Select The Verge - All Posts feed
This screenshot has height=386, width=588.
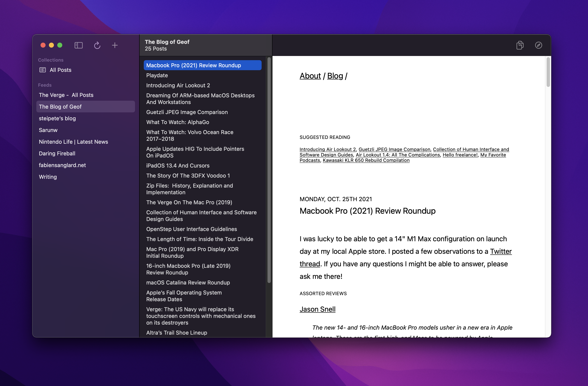[x=66, y=95]
